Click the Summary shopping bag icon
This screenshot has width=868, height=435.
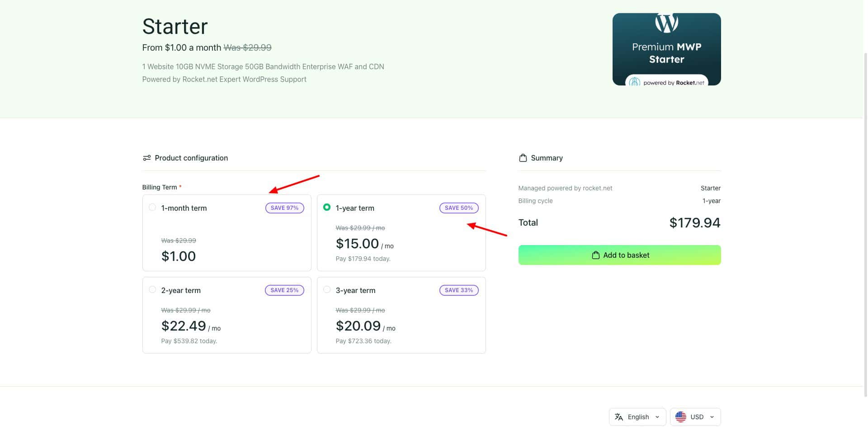pos(523,158)
